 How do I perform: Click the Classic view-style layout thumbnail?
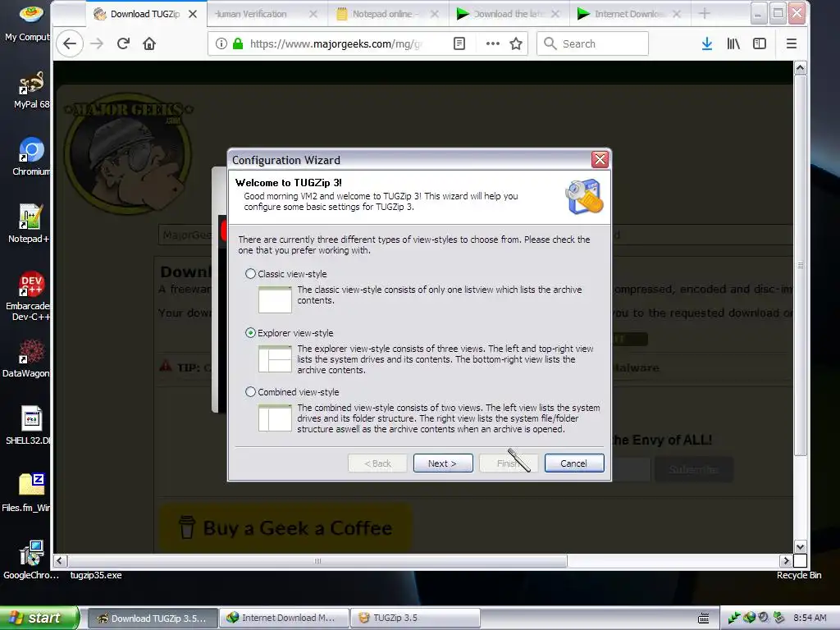pyautogui.click(x=275, y=299)
